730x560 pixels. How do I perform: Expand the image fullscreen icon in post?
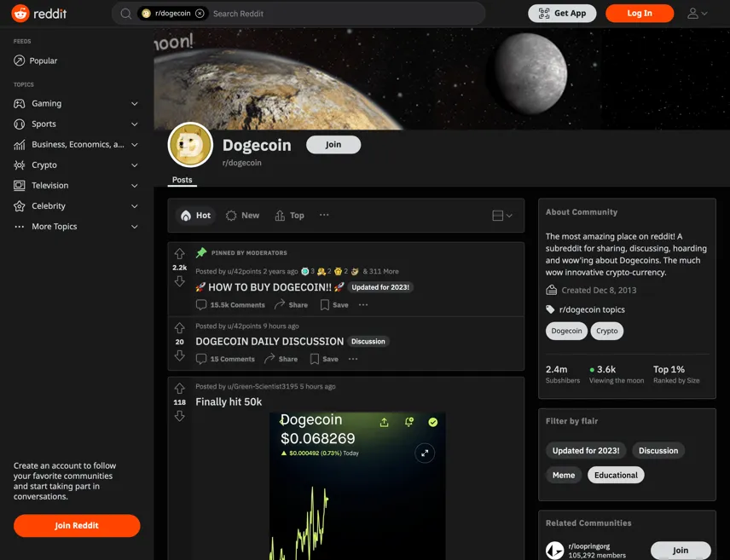425,453
